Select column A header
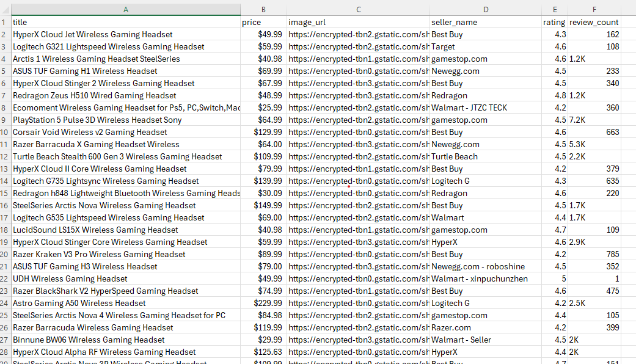636x364 pixels. [x=125, y=10]
